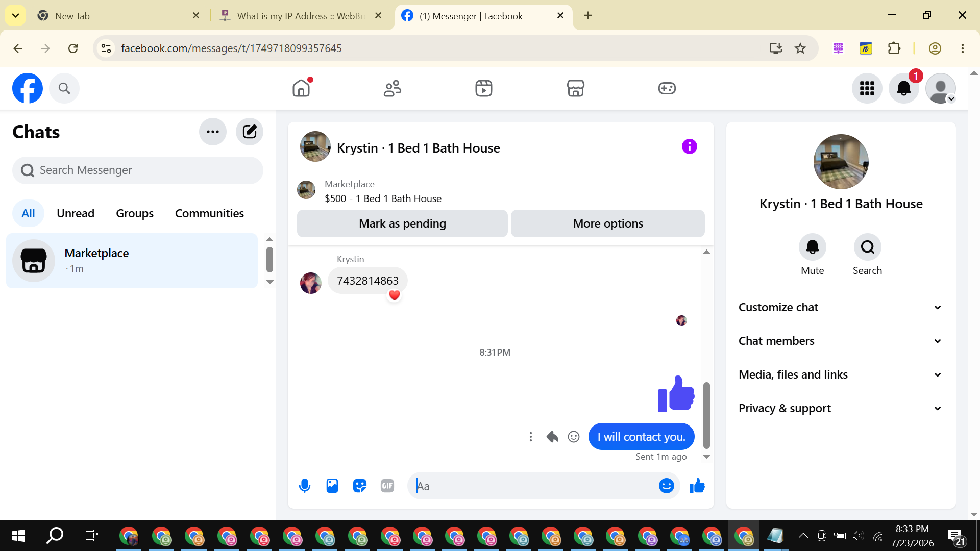The height and width of the screenshot is (551, 980).
Task: Show hidden system tray icons
Action: [803, 536]
